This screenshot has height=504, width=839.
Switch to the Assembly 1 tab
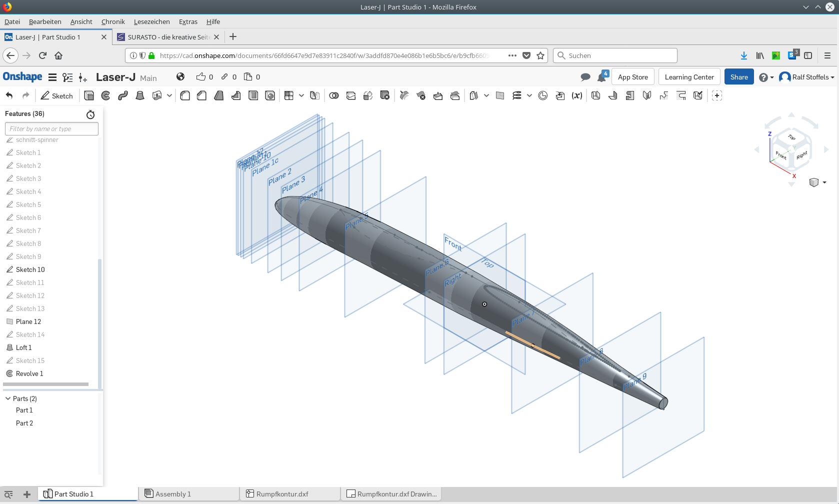tap(188, 494)
